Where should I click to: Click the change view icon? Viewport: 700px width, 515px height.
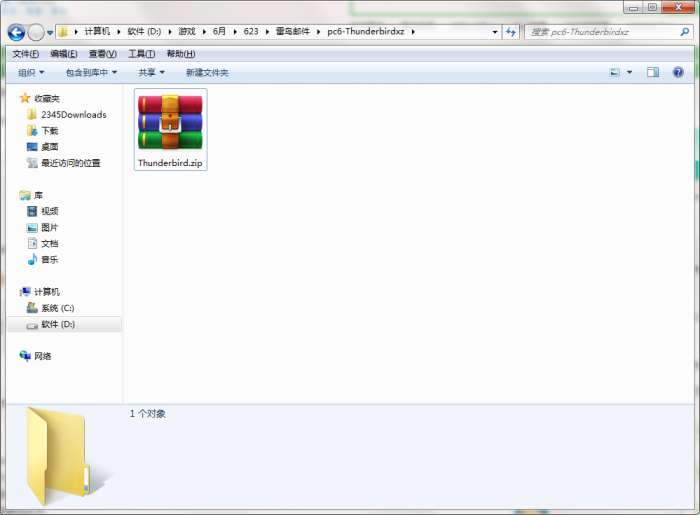tap(615, 72)
